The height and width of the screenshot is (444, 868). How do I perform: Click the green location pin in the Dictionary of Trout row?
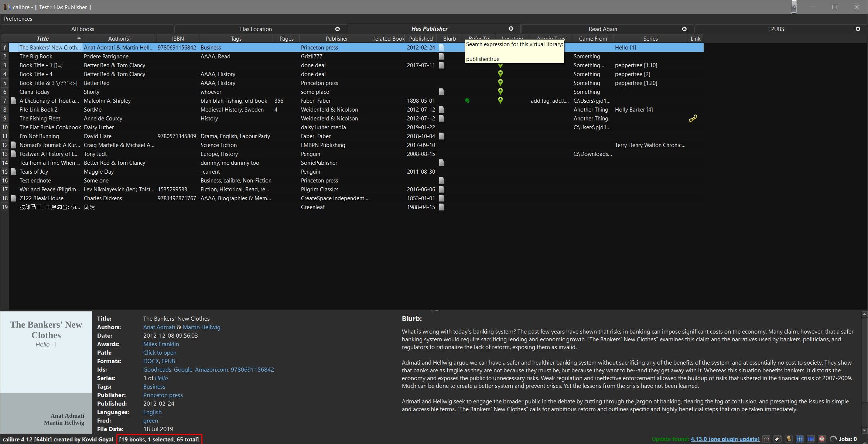(500, 100)
